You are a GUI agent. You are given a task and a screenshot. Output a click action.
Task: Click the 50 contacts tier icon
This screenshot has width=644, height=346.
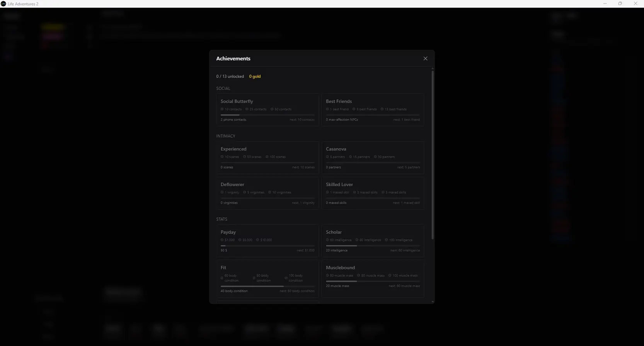click(272, 109)
